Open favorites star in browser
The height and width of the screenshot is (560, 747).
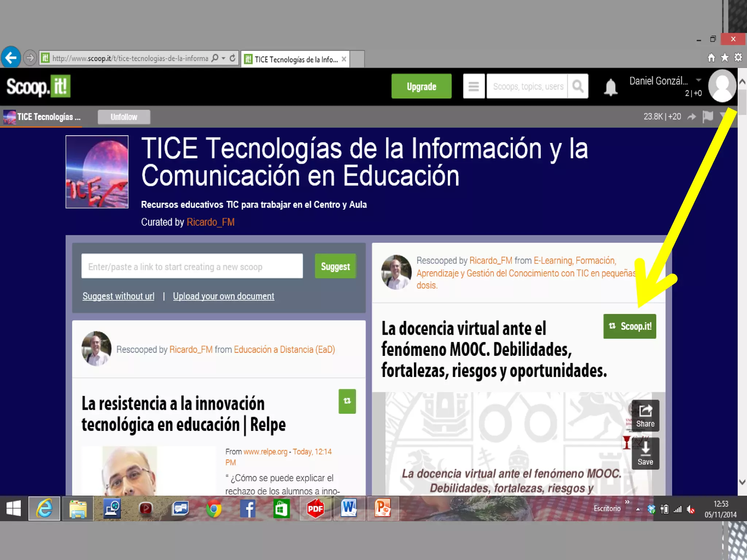point(725,57)
